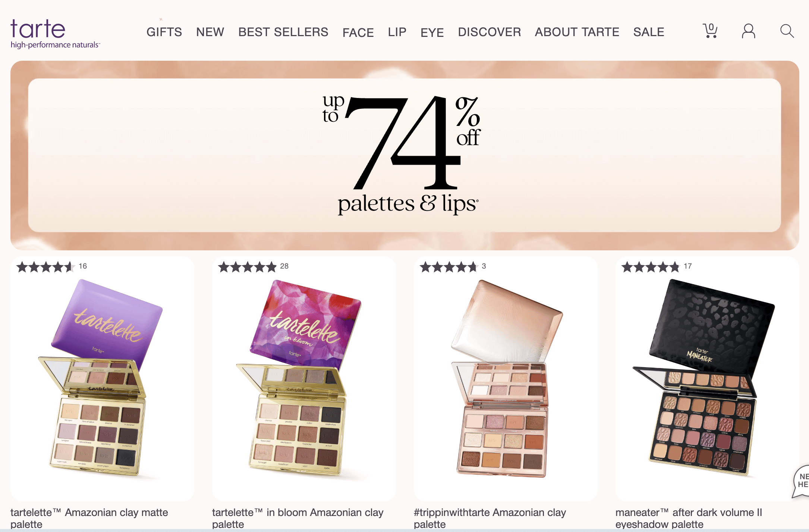Click the 74% off palettes banner
Viewport: 809px width, 532px height.
(404, 155)
